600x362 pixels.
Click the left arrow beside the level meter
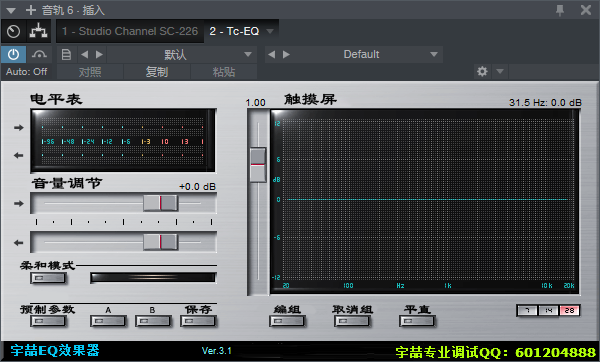click(19, 155)
